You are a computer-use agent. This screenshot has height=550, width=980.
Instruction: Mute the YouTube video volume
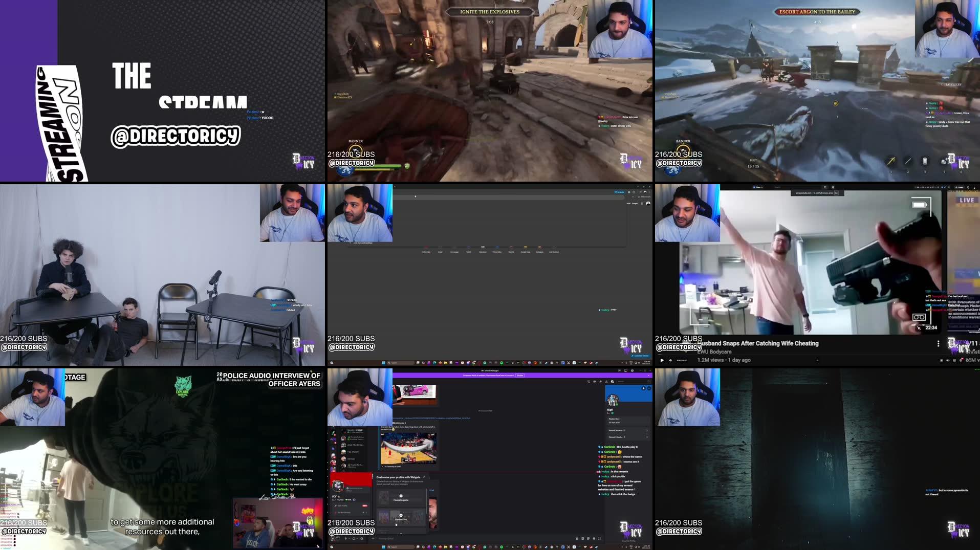pos(670,359)
